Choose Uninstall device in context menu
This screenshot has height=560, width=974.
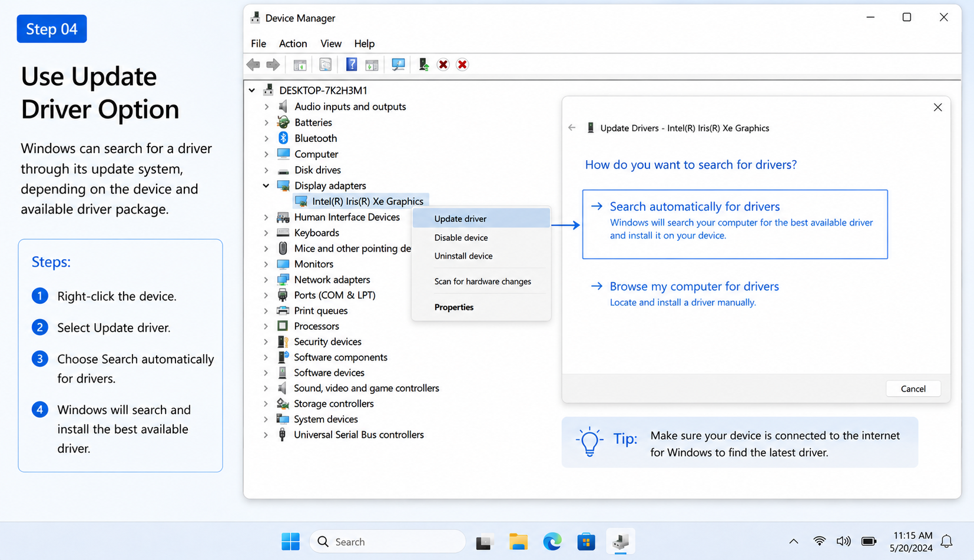pos(481,256)
